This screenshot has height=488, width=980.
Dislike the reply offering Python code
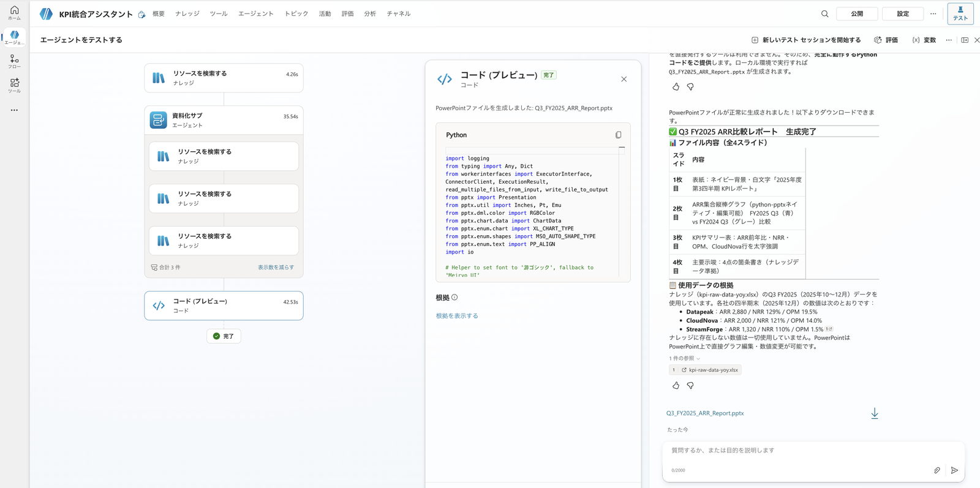[x=690, y=87]
